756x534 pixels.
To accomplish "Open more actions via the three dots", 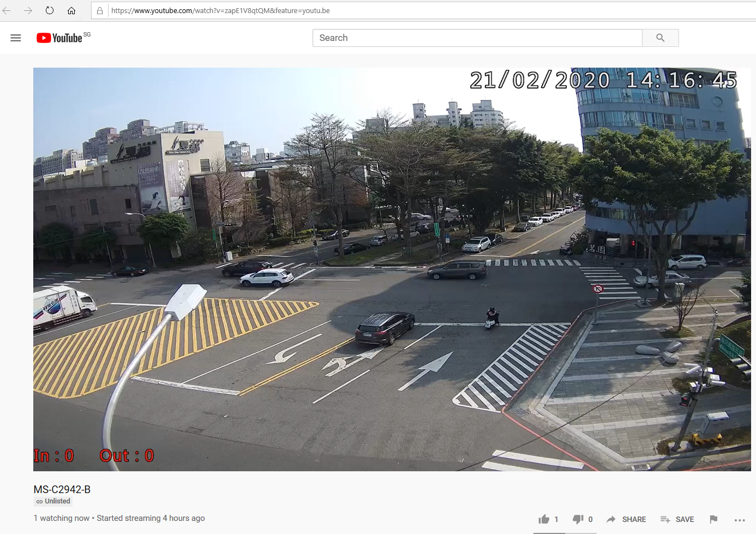I will [x=740, y=520].
